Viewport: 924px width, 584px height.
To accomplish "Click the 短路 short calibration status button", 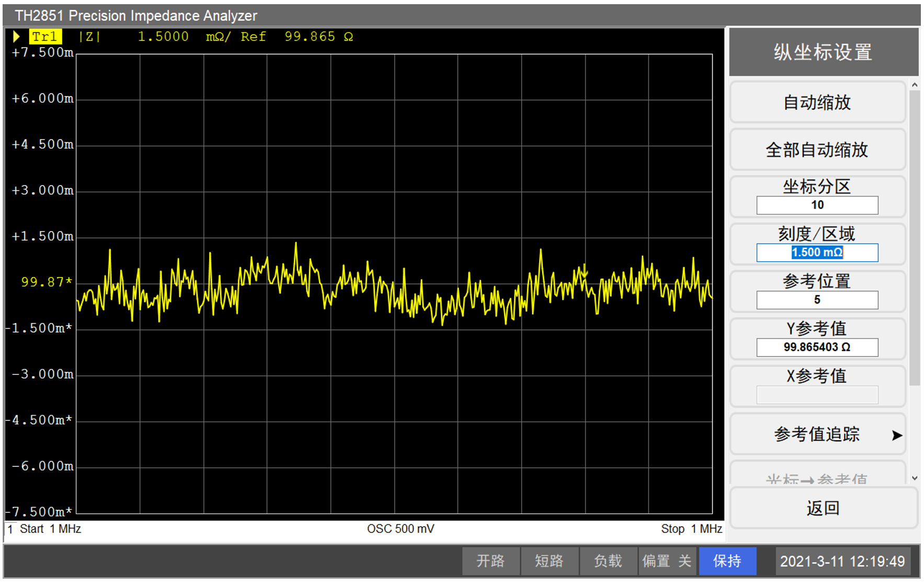I will (549, 561).
